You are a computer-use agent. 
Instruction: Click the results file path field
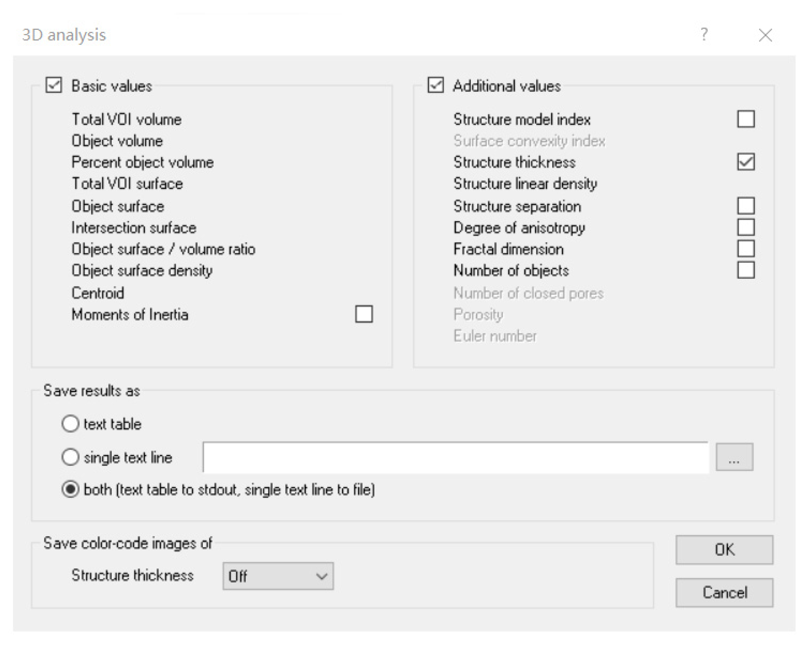tap(455, 457)
